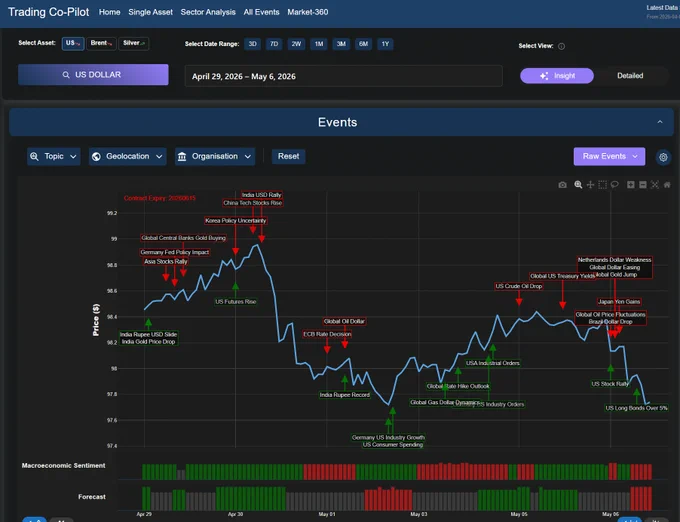
Task: Set date range to 2W
Action: [x=296, y=44]
